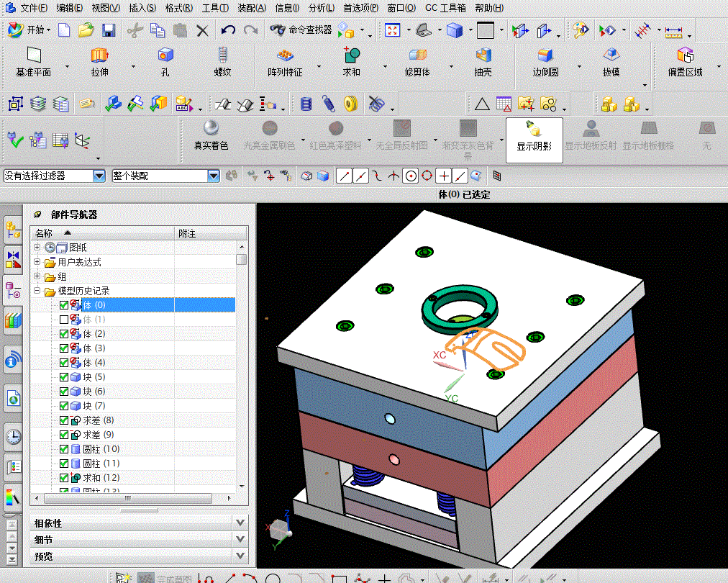Click the view triad cube in viewport
The image size is (728, 583).
click(x=280, y=530)
